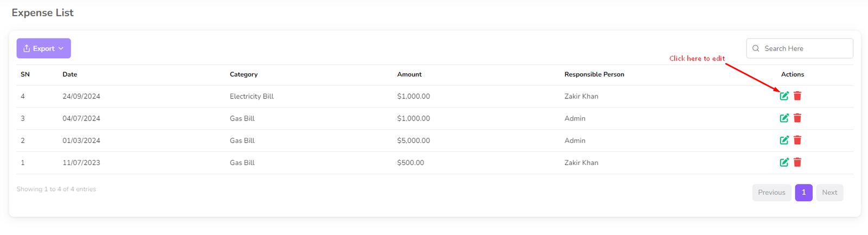The image size is (868, 235).
Task: Click the search magnifier icon
Action: click(756, 48)
